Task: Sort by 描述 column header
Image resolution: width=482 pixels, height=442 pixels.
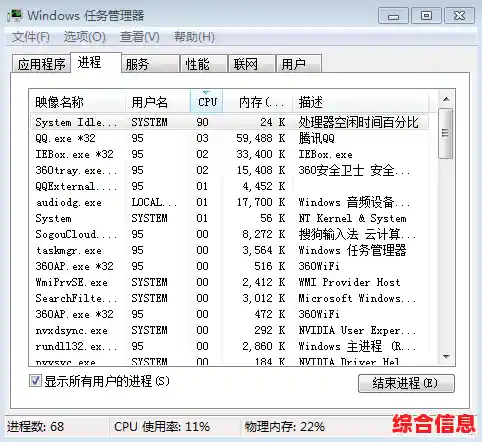Action: (361, 102)
